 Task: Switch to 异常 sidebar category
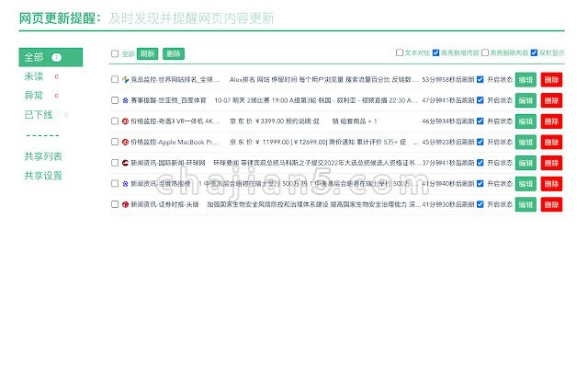click(x=34, y=96)
